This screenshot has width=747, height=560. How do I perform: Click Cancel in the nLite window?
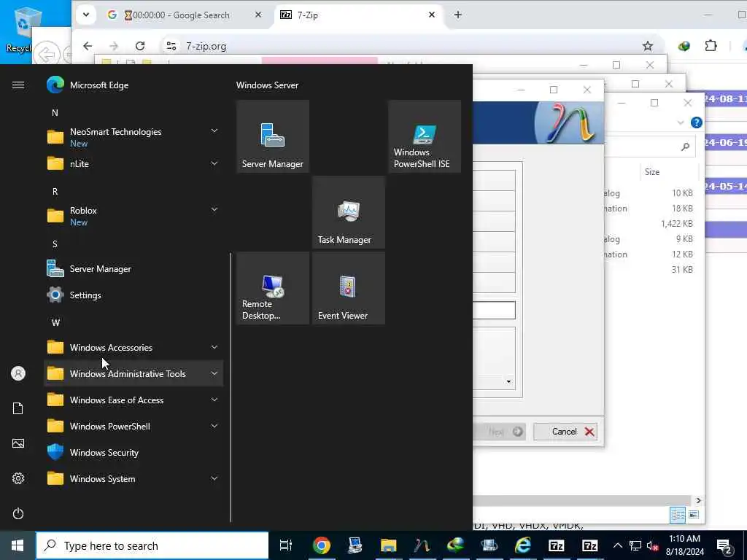(565, 432)
